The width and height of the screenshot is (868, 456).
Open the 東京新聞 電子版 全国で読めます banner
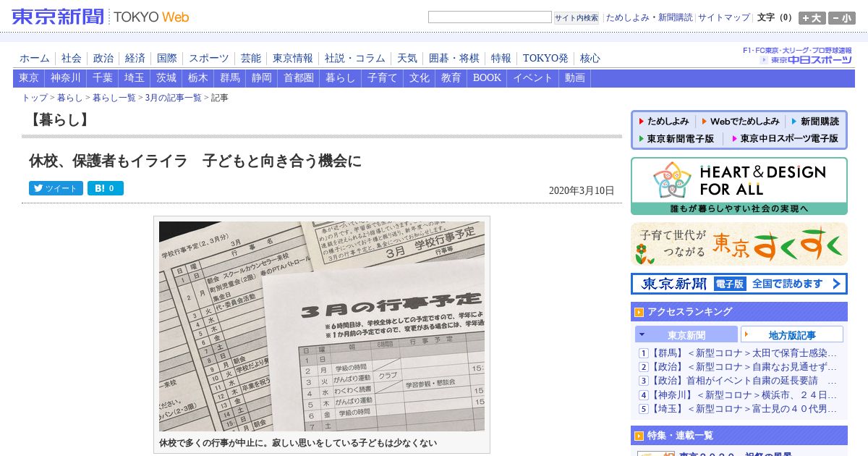(x=739, y=284)
